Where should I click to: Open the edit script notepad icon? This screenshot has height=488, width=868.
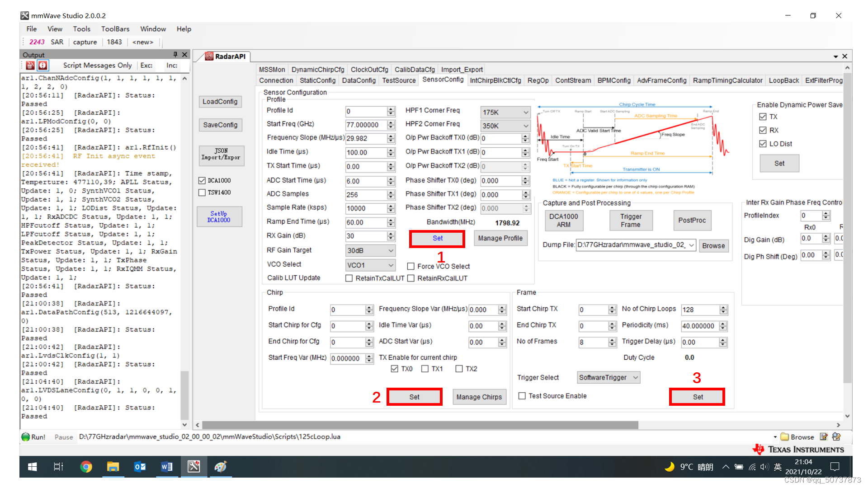click(824, 437)
